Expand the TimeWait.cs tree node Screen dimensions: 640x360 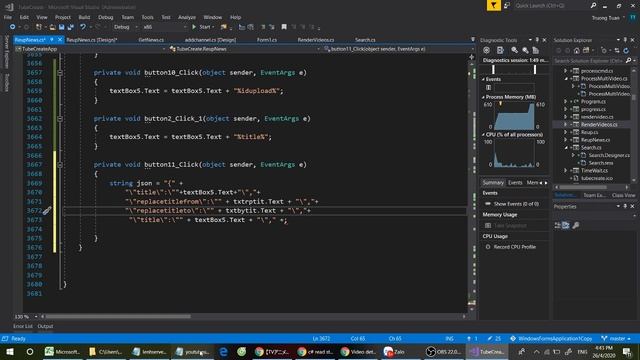pyautogui.click(x=566, y=171)
